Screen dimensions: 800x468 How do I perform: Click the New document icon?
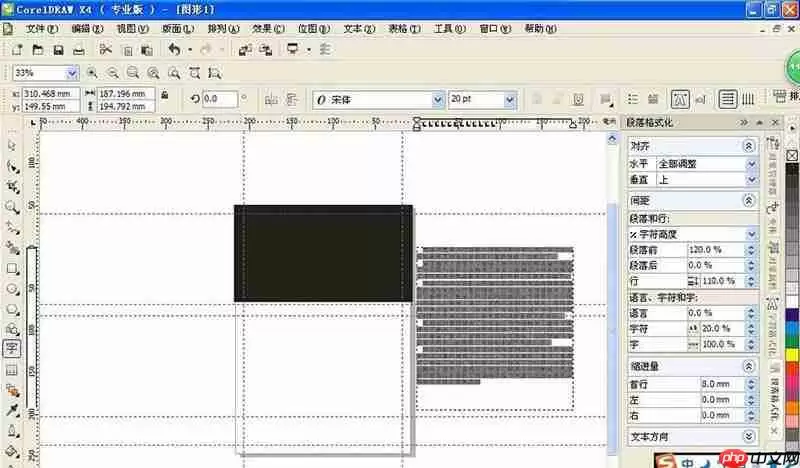point(17,50)
